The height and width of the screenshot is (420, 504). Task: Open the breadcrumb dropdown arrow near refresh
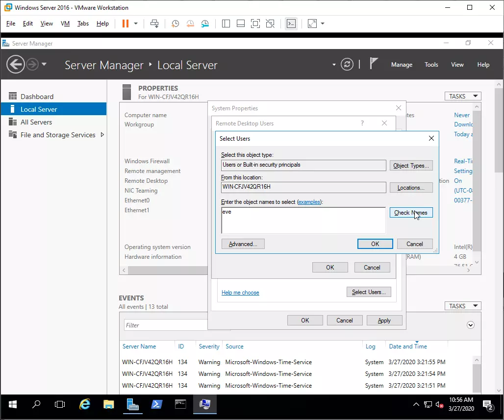334,65
